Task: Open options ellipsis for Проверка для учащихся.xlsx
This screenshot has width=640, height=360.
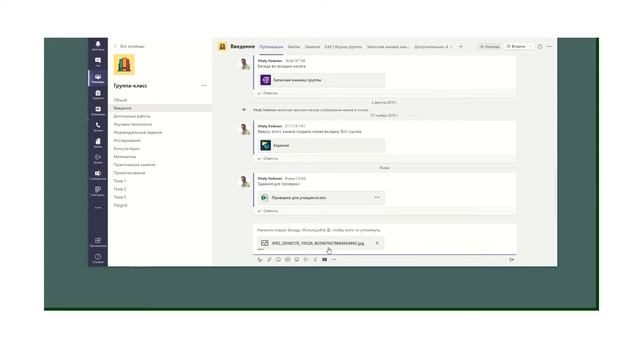Action: (x=377, y=198)
